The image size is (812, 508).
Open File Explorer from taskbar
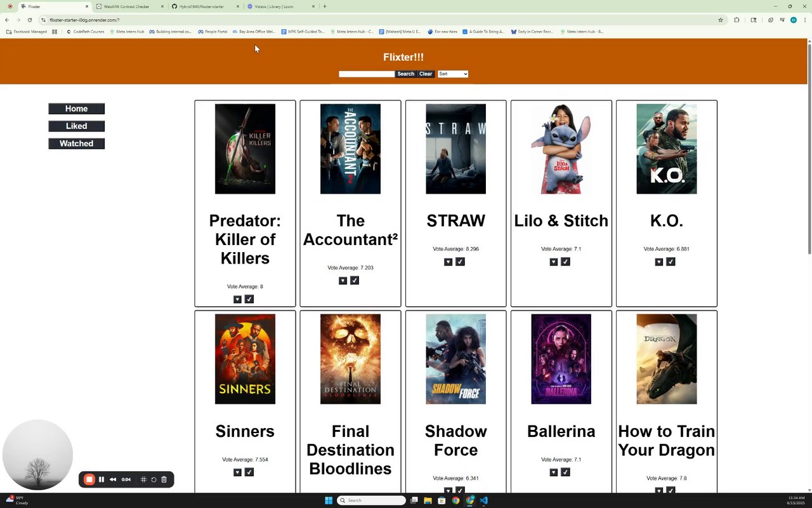pos(428,500)
